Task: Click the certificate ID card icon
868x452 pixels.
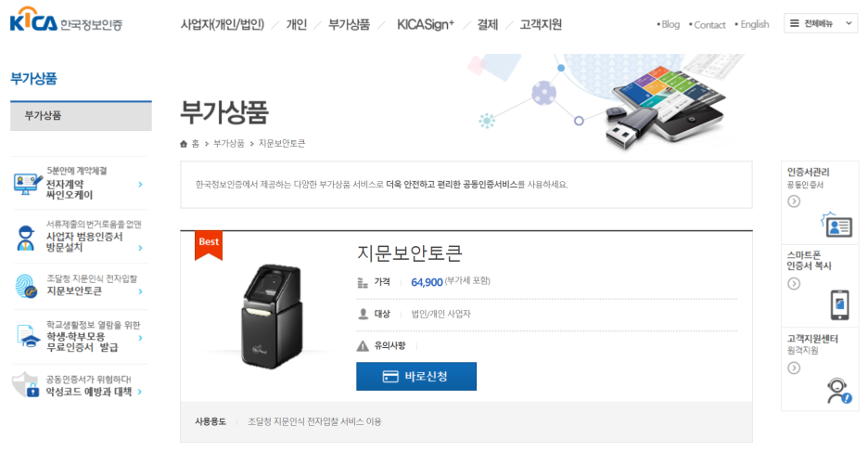Action: click(836, 225)
